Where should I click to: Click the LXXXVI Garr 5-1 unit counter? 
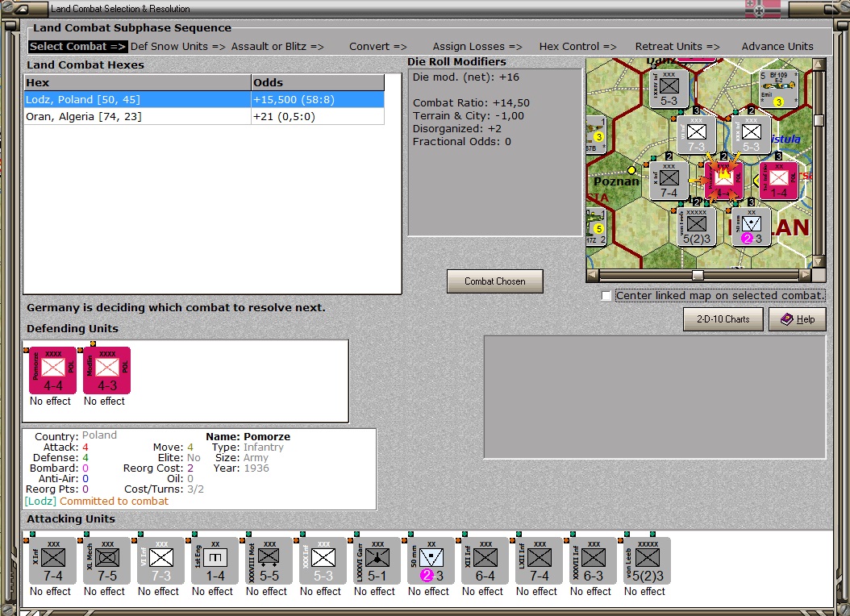[377, 560]
